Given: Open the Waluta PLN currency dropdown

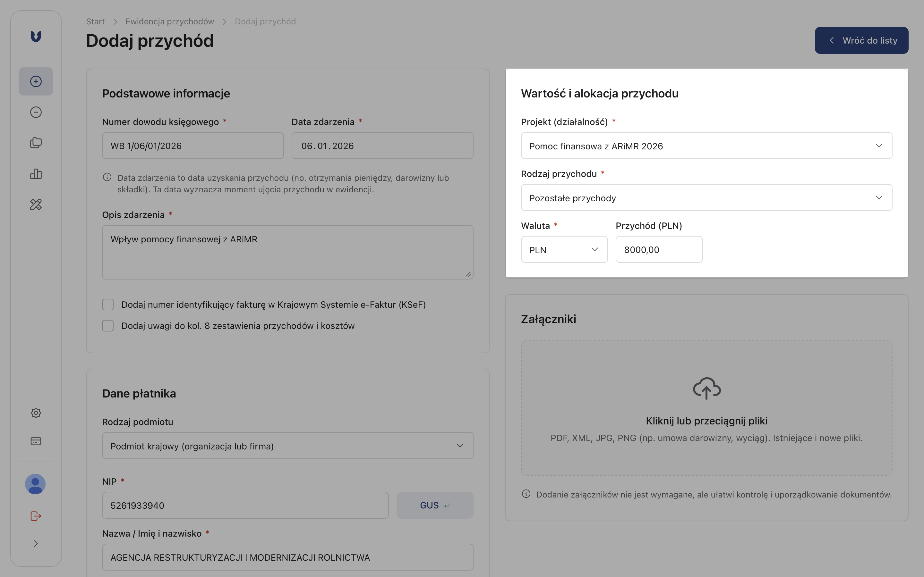Looking at the screenshot, I should pos(564,250).
